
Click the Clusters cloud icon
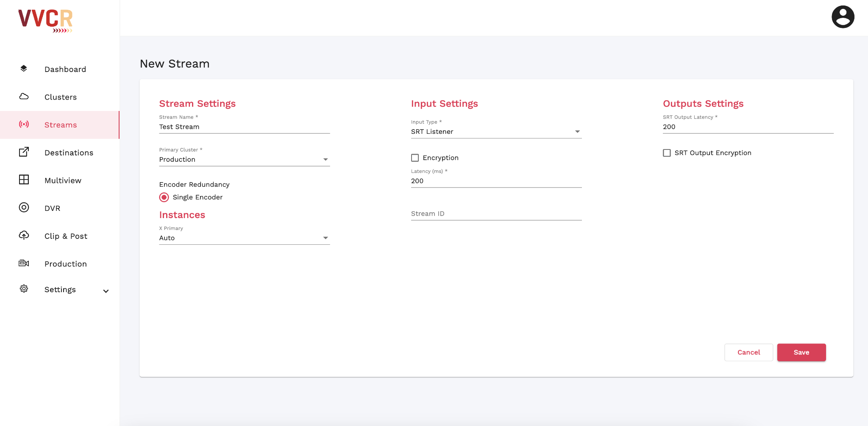[24, 97]
